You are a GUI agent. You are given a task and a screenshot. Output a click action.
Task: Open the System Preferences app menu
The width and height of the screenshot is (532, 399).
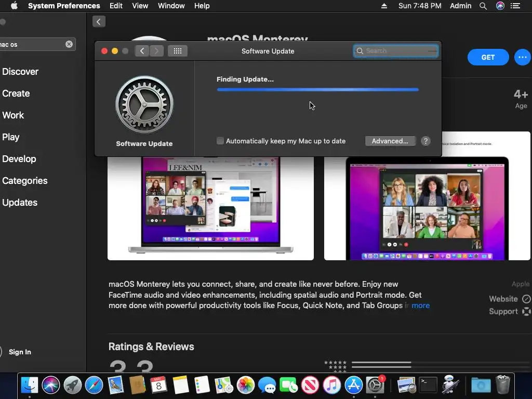[64, 6]
